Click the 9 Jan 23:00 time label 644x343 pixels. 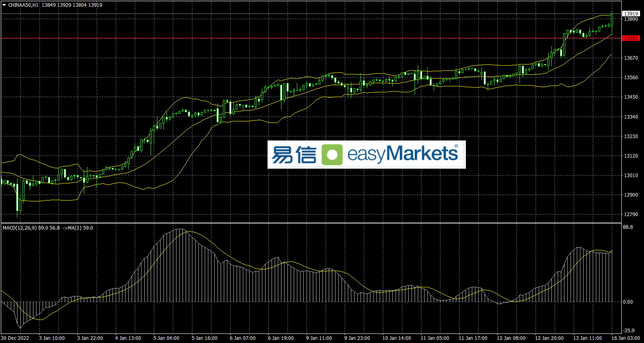[x=357, y=338]
